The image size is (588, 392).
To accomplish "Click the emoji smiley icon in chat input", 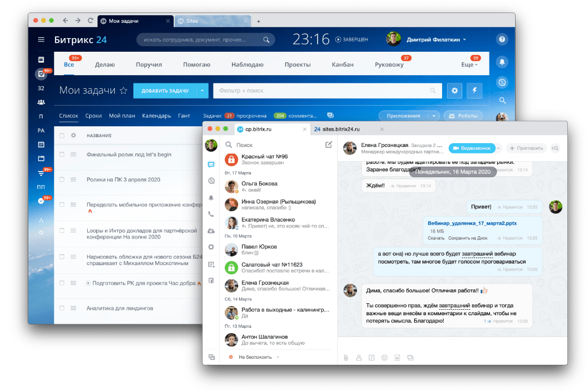I will 384,358.
